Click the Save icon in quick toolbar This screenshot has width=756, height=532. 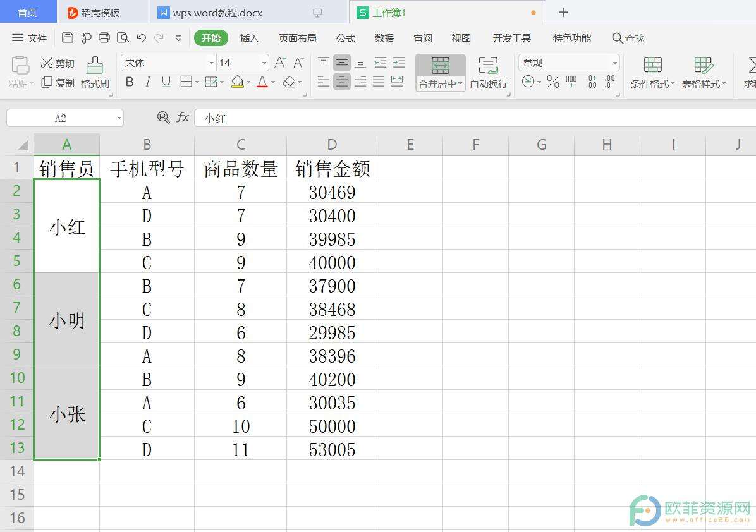click(68, 38)
